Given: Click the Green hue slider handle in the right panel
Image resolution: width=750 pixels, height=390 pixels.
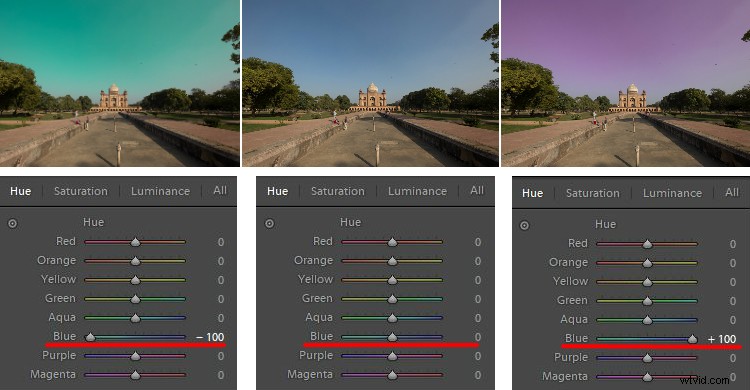Looking at the screenshot, I should coord(647,301).
